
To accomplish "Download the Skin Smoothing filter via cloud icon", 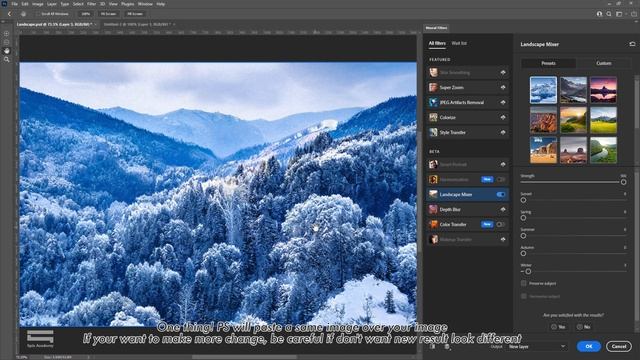I will coord(503,73).
